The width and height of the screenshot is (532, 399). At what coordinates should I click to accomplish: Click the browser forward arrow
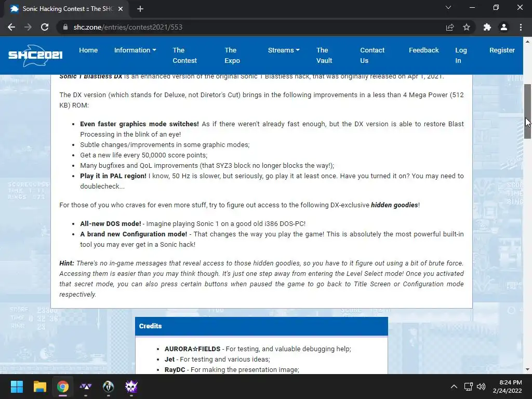(28, 27)
